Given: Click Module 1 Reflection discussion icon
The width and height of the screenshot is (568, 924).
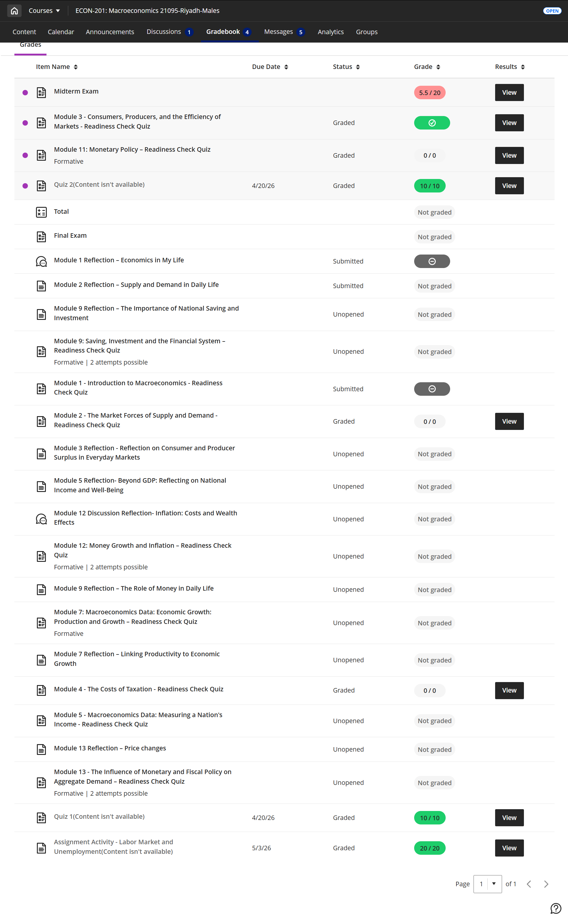Looking at the screenshot, I should [41, 261].
